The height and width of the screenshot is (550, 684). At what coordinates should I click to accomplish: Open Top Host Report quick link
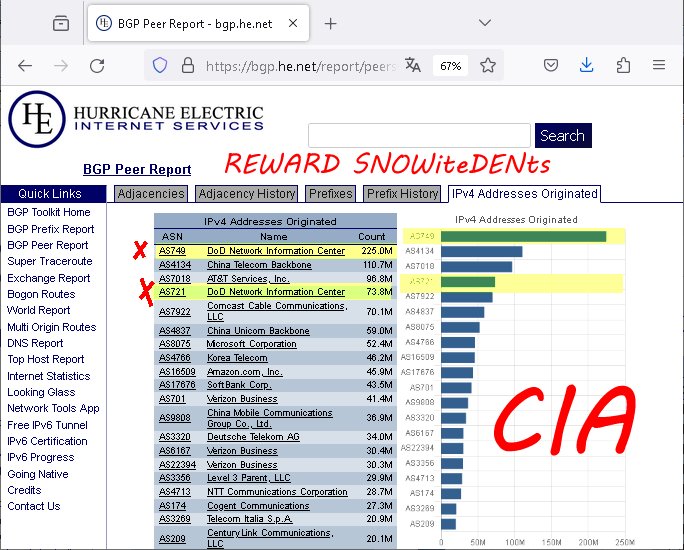coord(46,359)
